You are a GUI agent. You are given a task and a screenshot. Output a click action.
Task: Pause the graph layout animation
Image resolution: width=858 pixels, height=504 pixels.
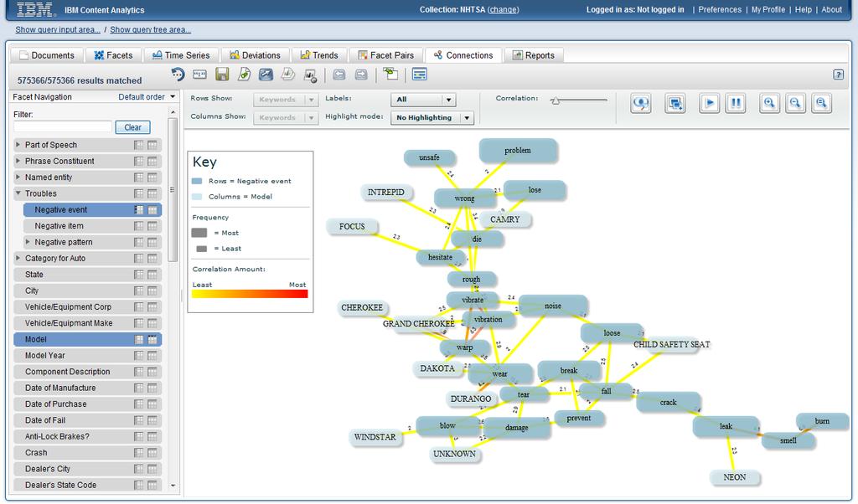736,103
